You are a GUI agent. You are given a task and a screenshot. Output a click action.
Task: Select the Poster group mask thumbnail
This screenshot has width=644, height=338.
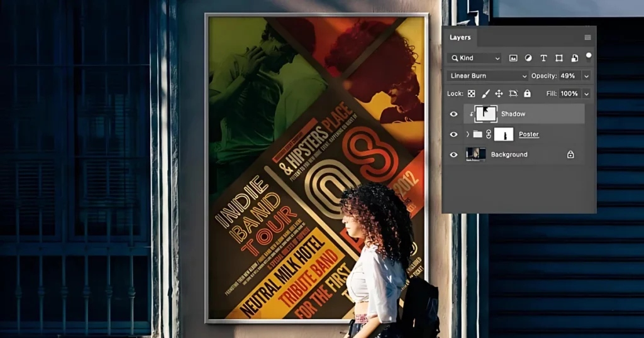coord(504,134)
